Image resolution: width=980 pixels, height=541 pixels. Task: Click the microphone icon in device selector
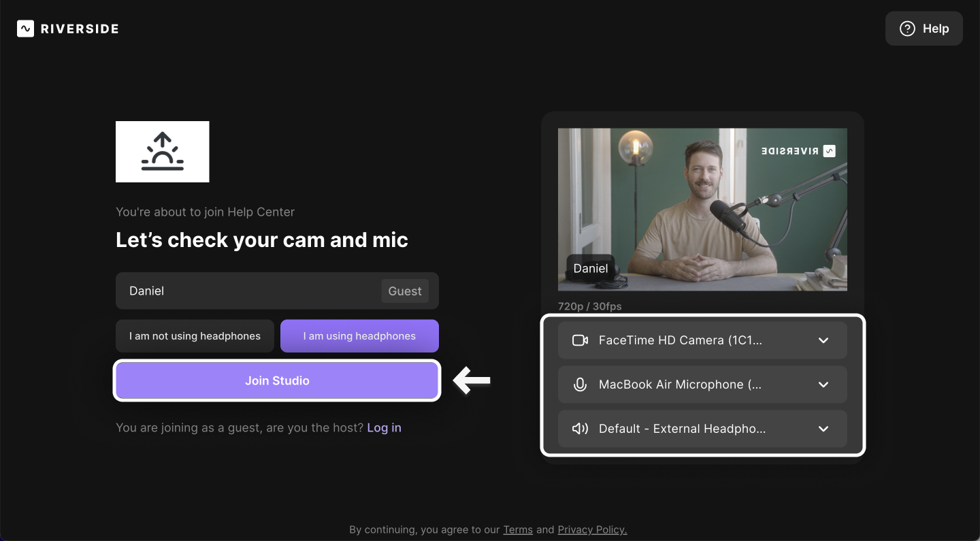point(580,384)
